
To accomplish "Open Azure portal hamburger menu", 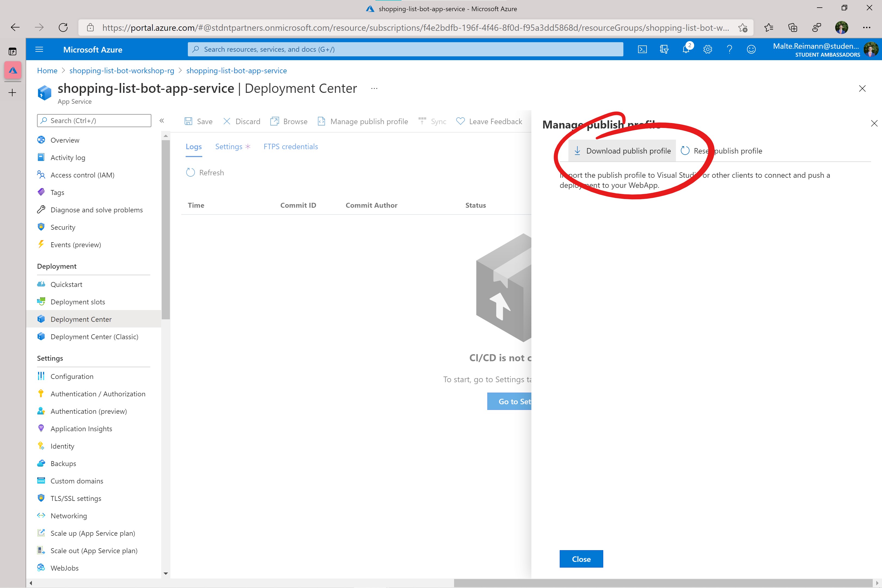I will (x=39, y=50).
